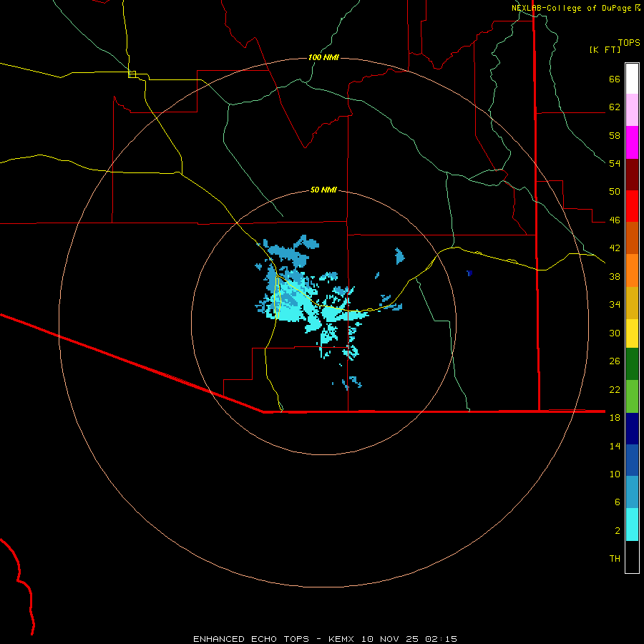Click the 100 NMI range ring label
Image resolution: width=644 pixels, height=644 pixels.
pos(323,57)
